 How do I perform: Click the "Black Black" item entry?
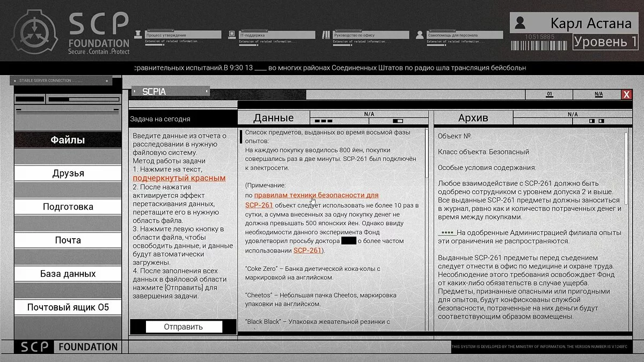[x=317, y=322]
